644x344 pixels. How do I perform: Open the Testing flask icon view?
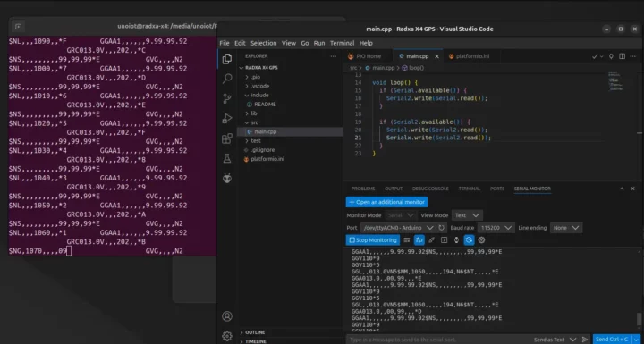point(226,158)
